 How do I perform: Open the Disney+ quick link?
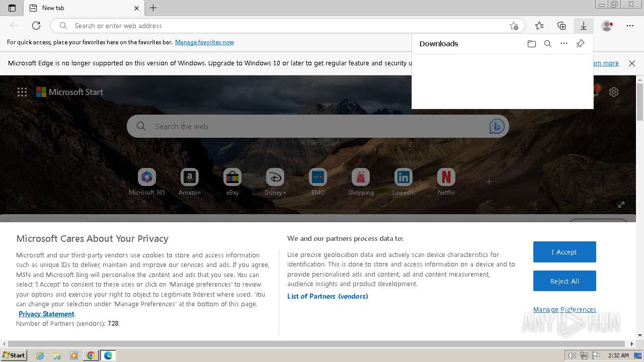click(275, 183)
